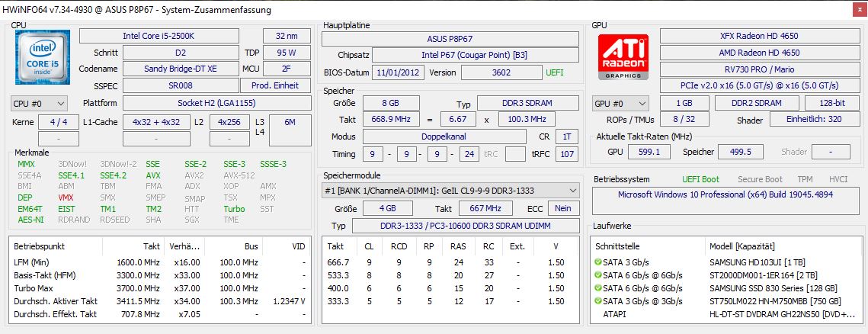
Task: Click the GPU clock 599.1 field
Action: (649, 152)
